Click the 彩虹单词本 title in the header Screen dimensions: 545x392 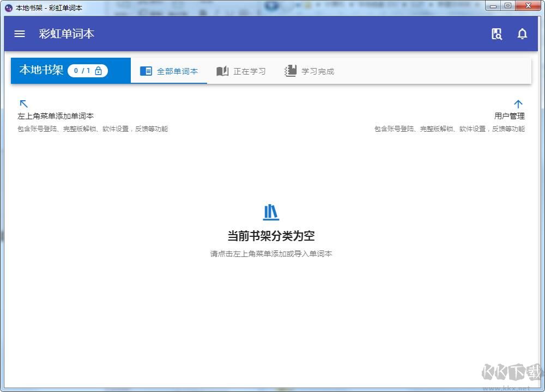(x=66, y=34)
